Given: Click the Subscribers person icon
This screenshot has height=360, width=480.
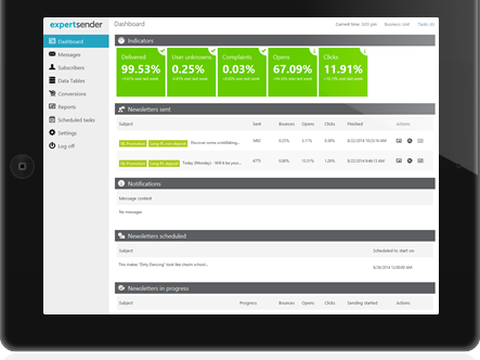Looking at the screenshot, I should (52, 67).
